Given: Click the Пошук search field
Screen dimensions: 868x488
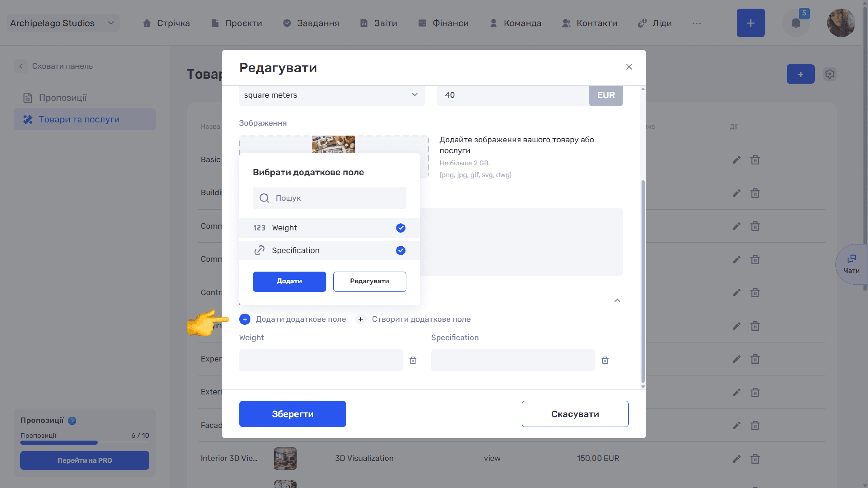Looking at the screenshot, I should pyautogui.click(x=329, y=198).
